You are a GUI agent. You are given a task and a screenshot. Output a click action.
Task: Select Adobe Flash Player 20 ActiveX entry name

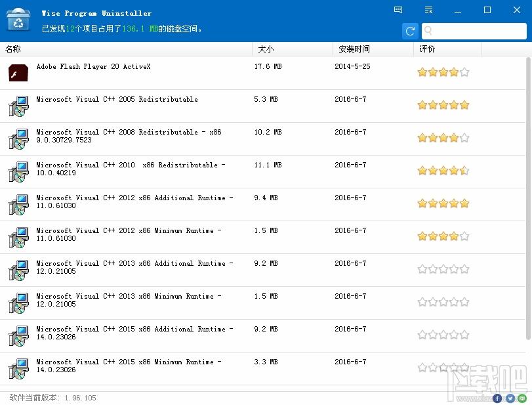(x=93, y=66)
